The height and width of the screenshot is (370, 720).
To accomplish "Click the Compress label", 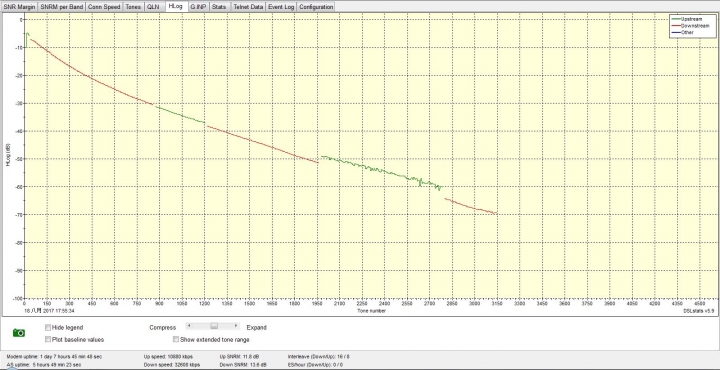I will click(x=163, y=328).
